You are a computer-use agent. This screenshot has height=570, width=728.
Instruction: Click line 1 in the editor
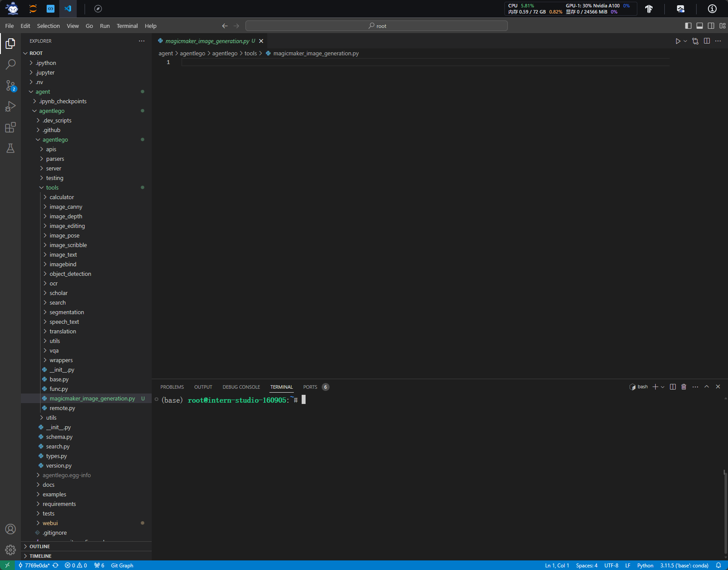point(425,62)
